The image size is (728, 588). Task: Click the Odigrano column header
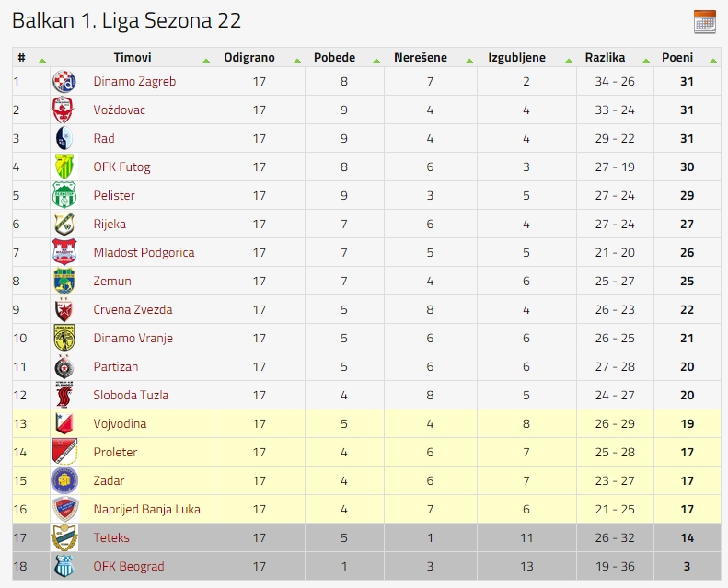[249, 58]
